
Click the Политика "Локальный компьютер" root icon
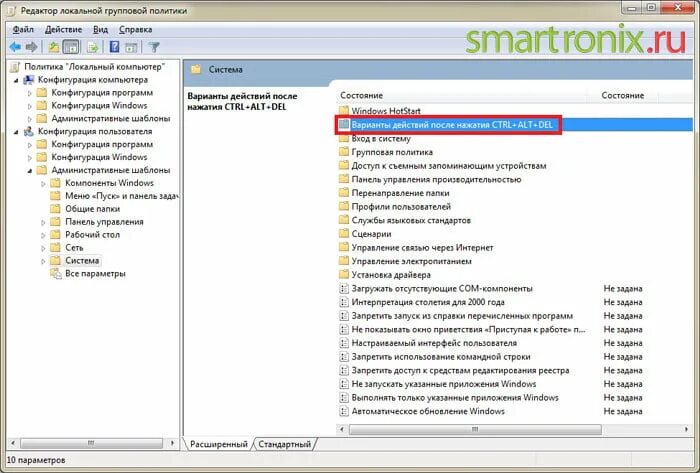[15, 67]
